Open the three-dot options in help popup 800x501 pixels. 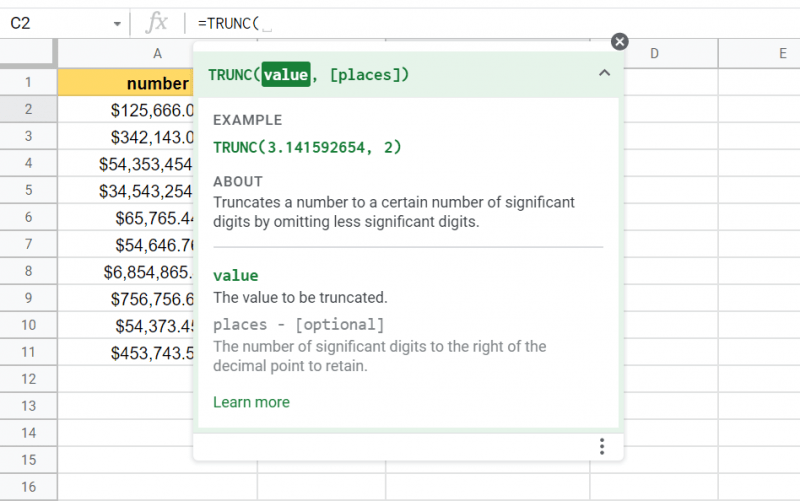[x=602, y=446]
